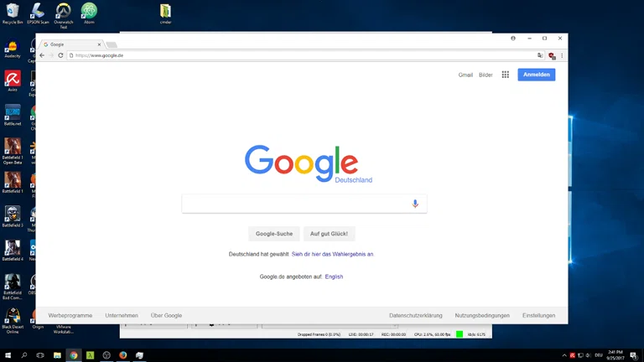Open the Chrome profile icon in the title bar
The image size is (644, 362).
(513, 39)
